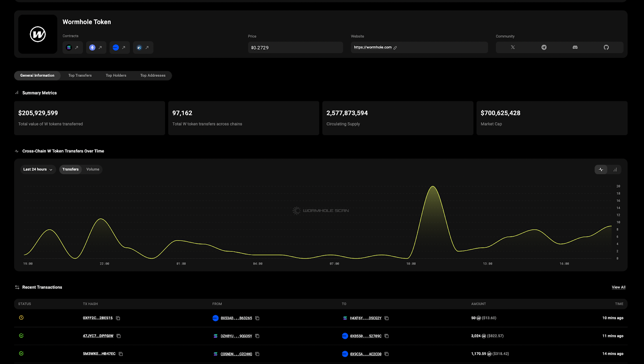
Task: Click the $700,625,428 market cap metric
Action: pyautogui.click(x=552, y=118)
